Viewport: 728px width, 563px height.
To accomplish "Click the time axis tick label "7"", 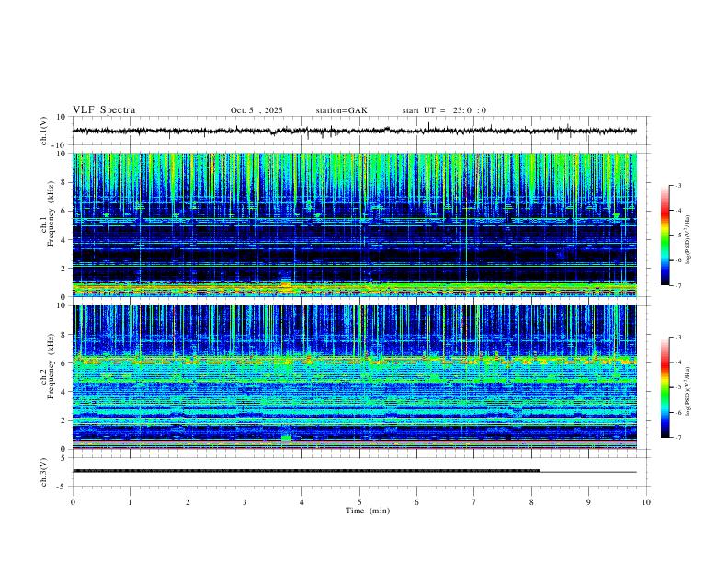I will (474, 502).
